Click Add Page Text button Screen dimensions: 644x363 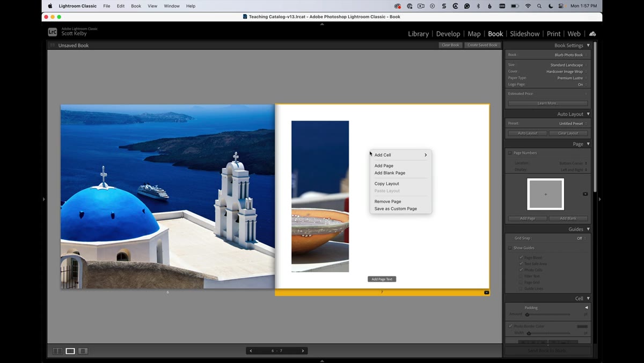pyautogui.click(x=382, y=279)
